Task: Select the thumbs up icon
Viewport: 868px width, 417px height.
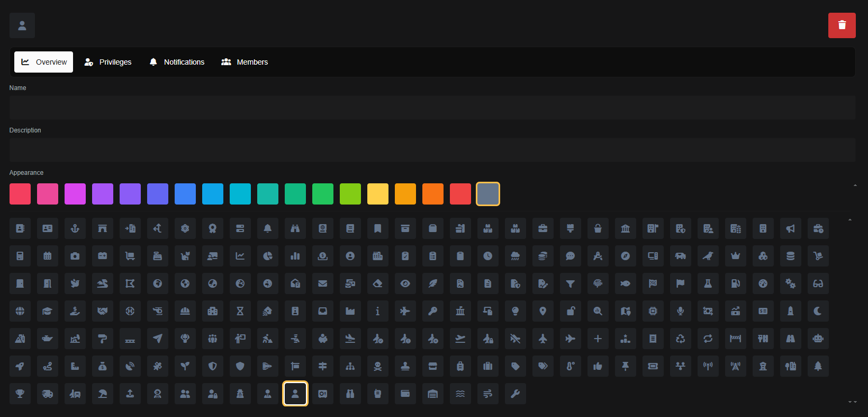Action: click(x=598, y=366)
